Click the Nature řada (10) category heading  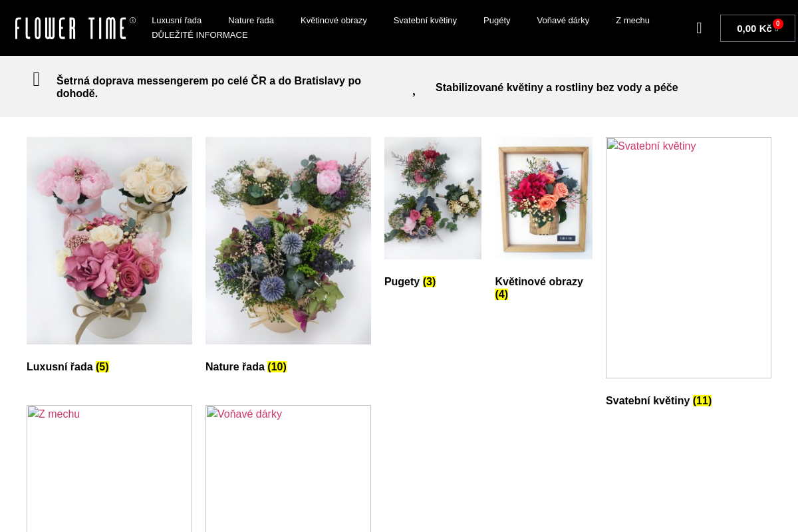click(246, 366)
